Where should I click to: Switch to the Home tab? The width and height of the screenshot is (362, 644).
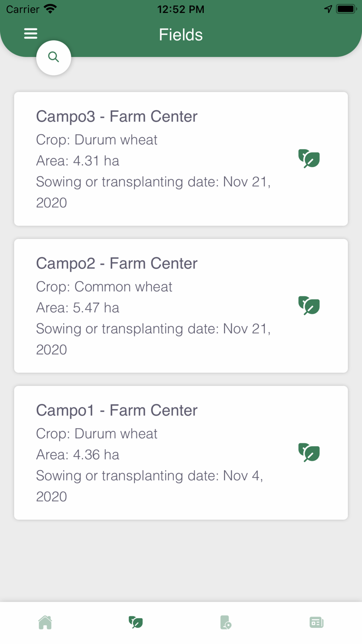[x=45, y=622]
